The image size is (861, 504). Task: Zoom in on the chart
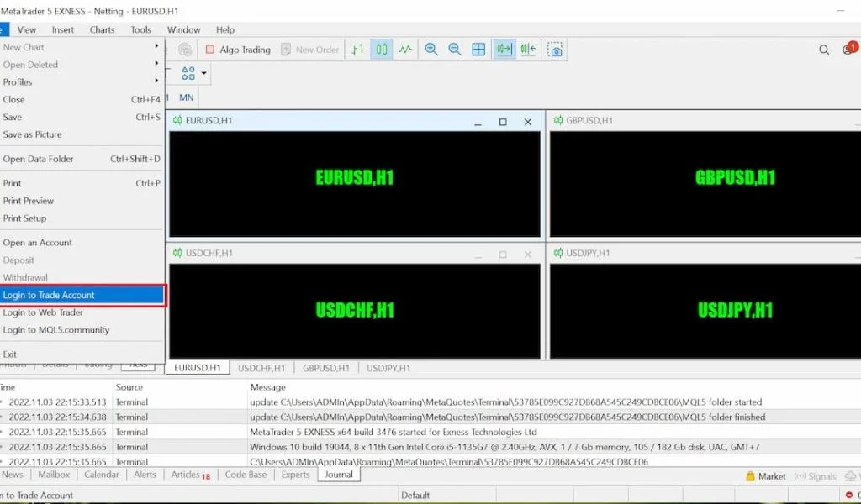pos(431,49)
